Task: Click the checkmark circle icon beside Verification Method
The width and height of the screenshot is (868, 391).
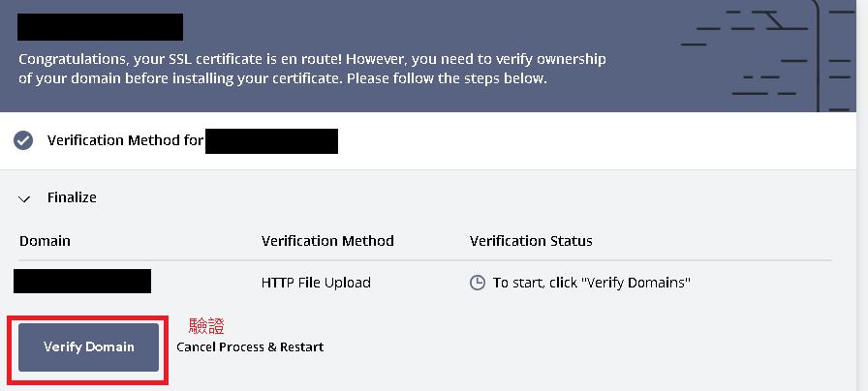Action: click(x=23, y=140)
